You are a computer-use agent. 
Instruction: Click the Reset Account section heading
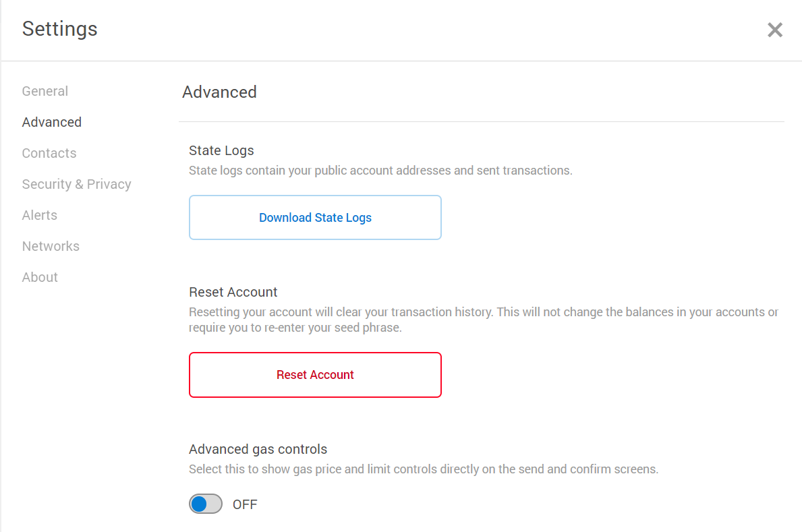point(233,292)
